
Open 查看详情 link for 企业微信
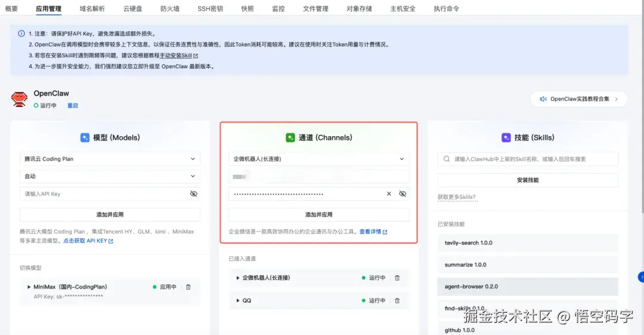point(373,232)
